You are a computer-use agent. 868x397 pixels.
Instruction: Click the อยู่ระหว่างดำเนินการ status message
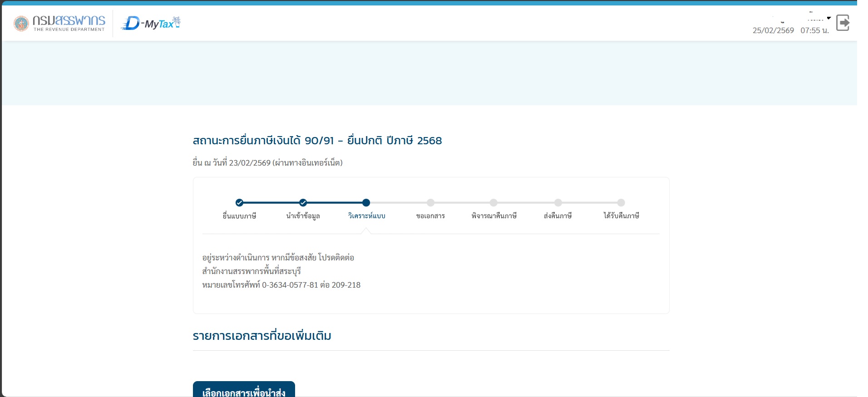point(278,258)
